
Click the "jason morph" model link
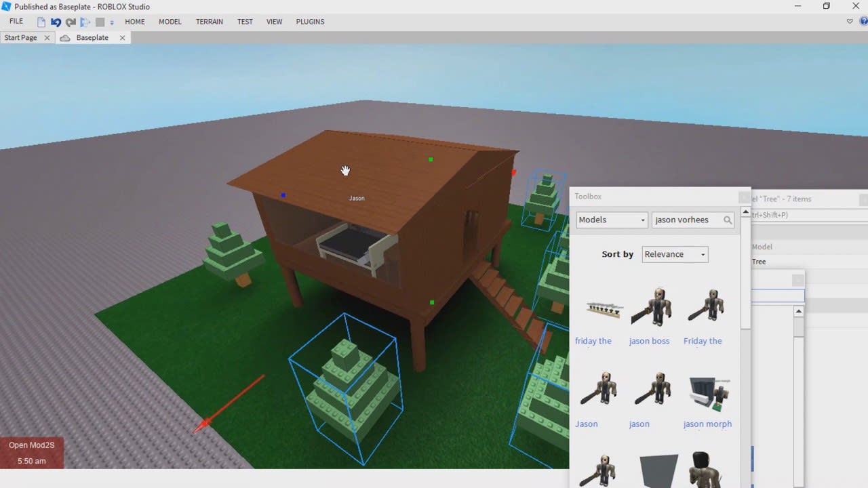[707, 424]
